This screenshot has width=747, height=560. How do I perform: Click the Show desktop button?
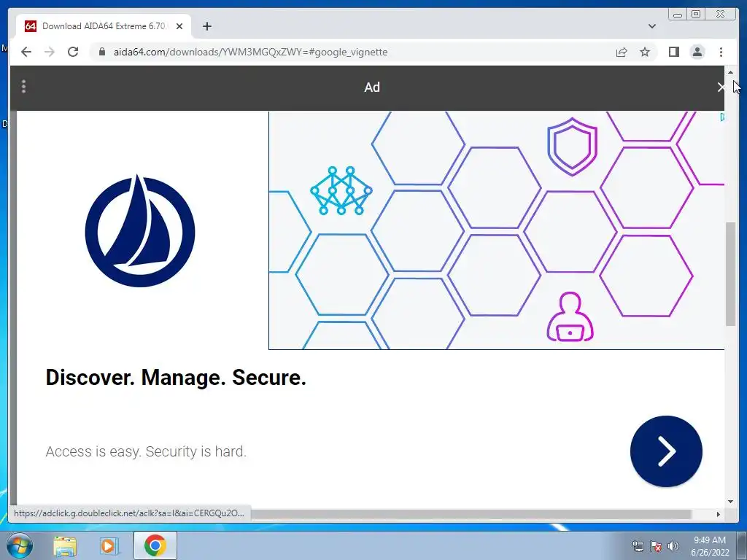click(x=742, y=545)
